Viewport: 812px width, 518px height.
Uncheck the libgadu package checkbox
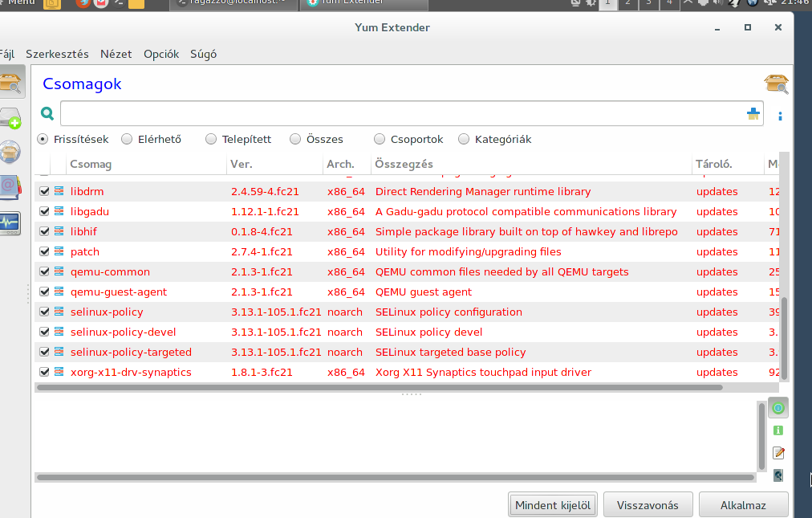click(x=44, y=211)
